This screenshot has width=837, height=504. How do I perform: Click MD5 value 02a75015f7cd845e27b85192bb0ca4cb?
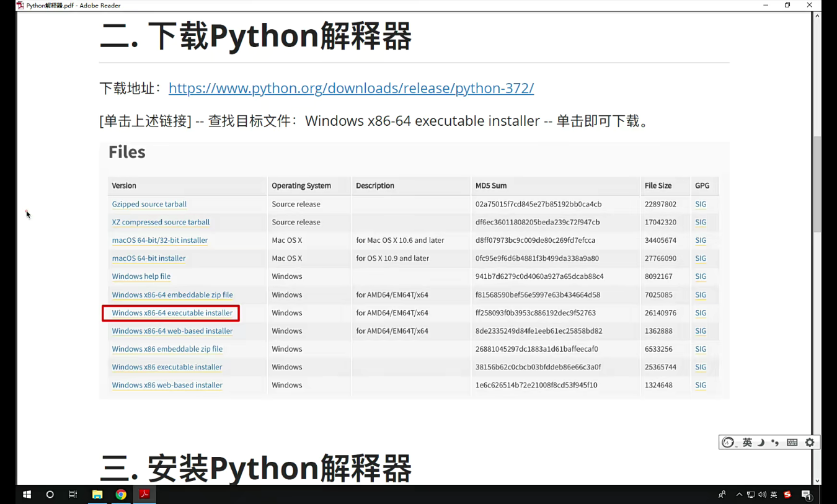tap(538, 204)
